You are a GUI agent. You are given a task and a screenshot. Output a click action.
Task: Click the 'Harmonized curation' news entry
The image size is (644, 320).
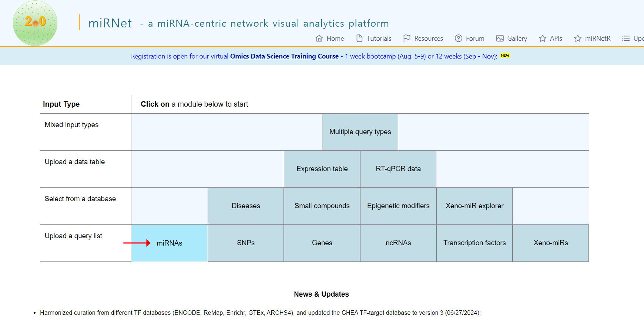coord(260,313)
